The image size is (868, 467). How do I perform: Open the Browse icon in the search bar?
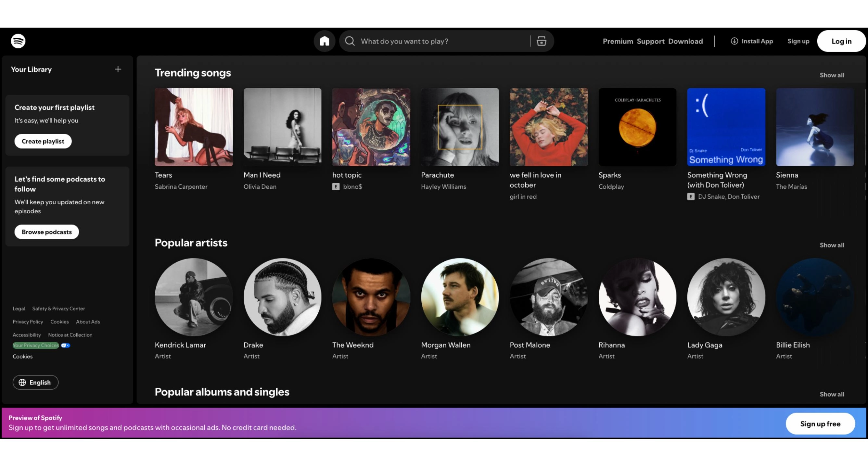pyautogui.click(x=541, y=41)
